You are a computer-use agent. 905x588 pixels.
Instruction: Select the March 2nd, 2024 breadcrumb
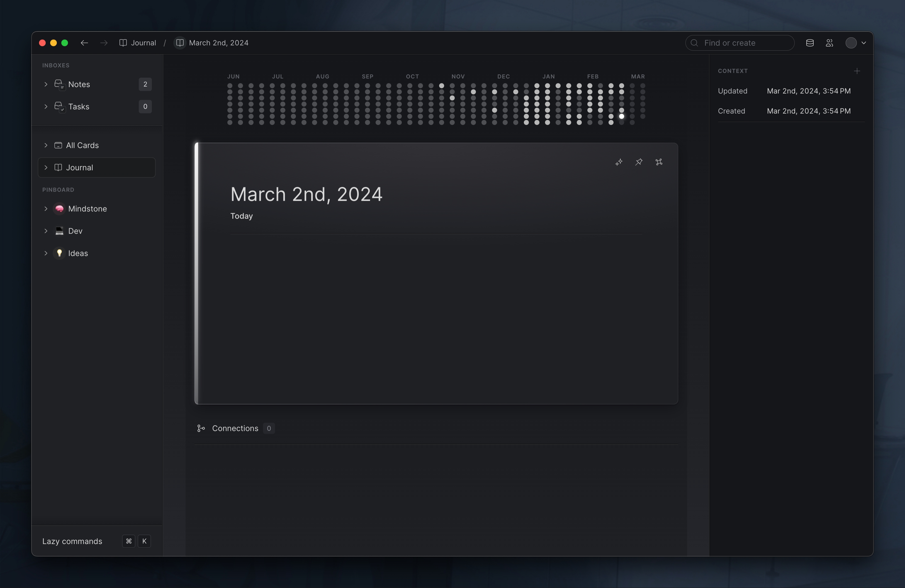219,43
